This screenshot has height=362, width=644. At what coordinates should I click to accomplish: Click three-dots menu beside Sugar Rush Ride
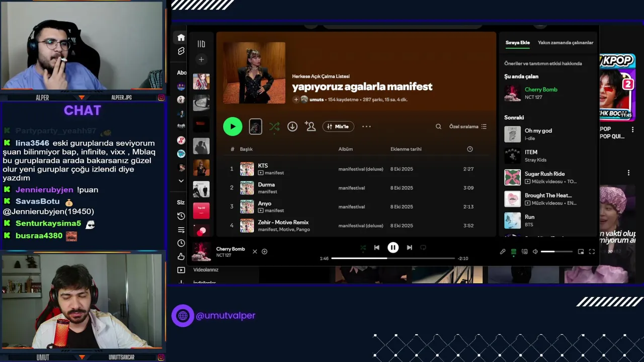click(628, 173)
